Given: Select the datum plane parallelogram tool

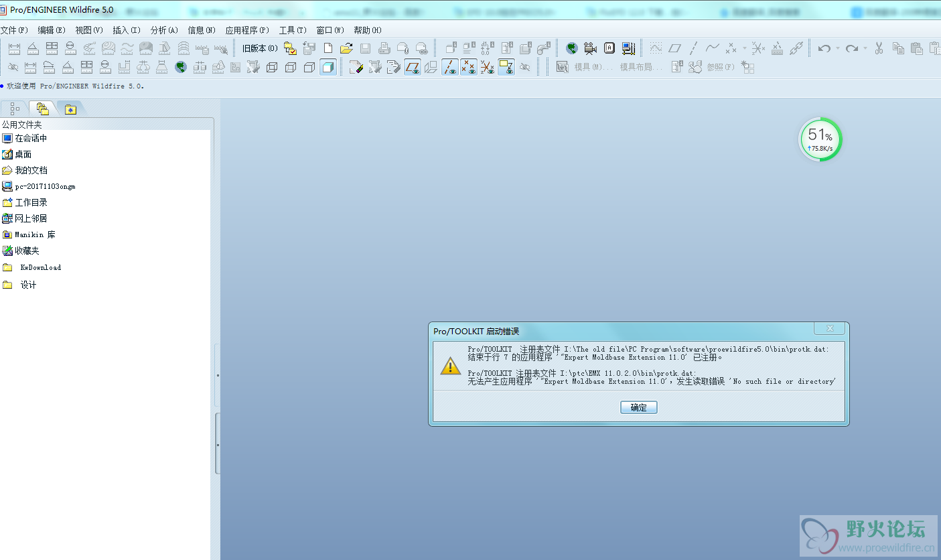Looking at the screenshot, I should pos(674,48).
